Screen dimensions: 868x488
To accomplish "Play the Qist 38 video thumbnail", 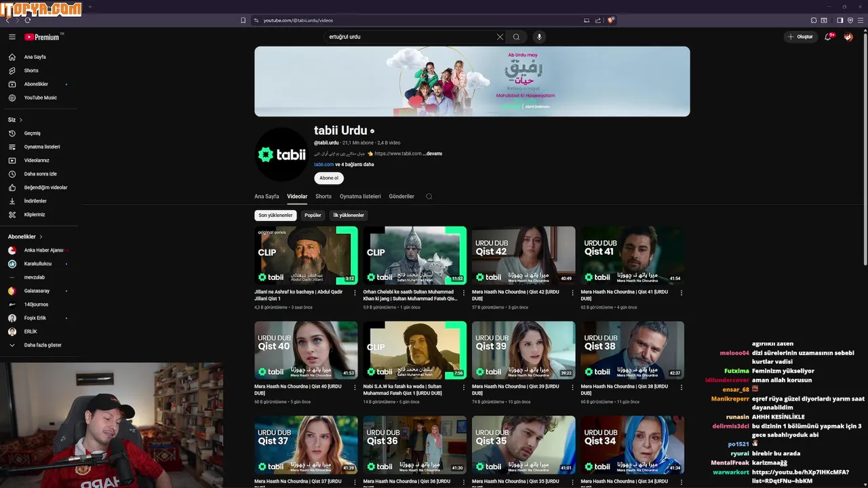I will tap(632, 350).
